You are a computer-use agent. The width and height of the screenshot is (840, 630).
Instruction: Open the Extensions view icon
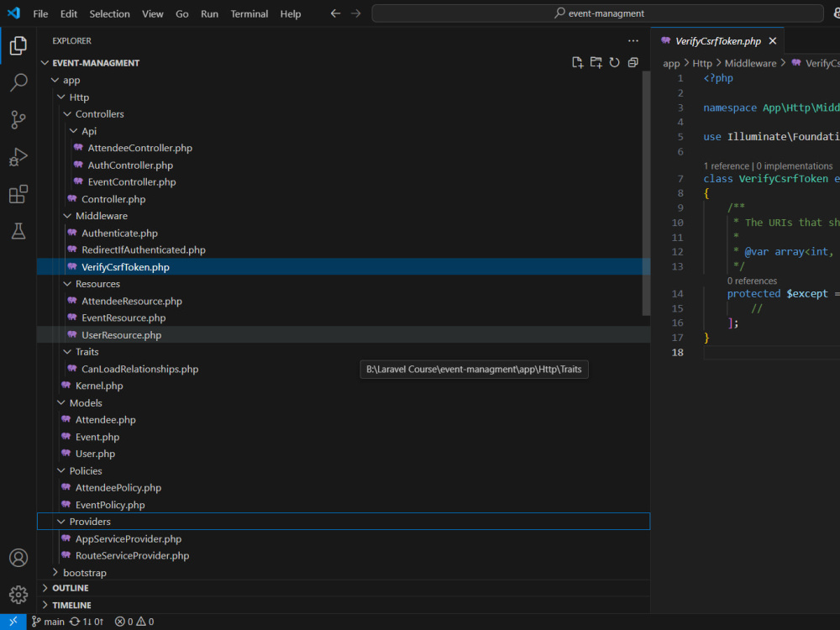pos(18,194)
